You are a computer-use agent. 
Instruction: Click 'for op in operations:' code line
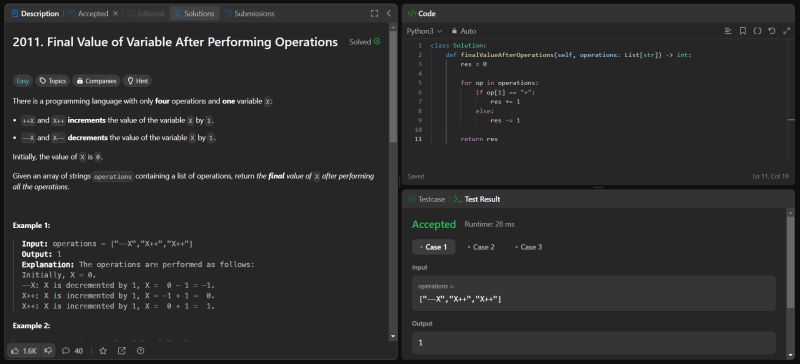499,83
